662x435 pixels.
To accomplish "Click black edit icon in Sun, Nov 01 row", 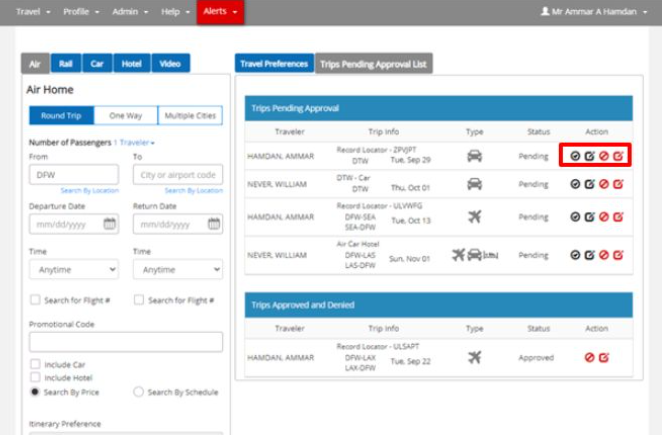I will click(x=589, y=255).
